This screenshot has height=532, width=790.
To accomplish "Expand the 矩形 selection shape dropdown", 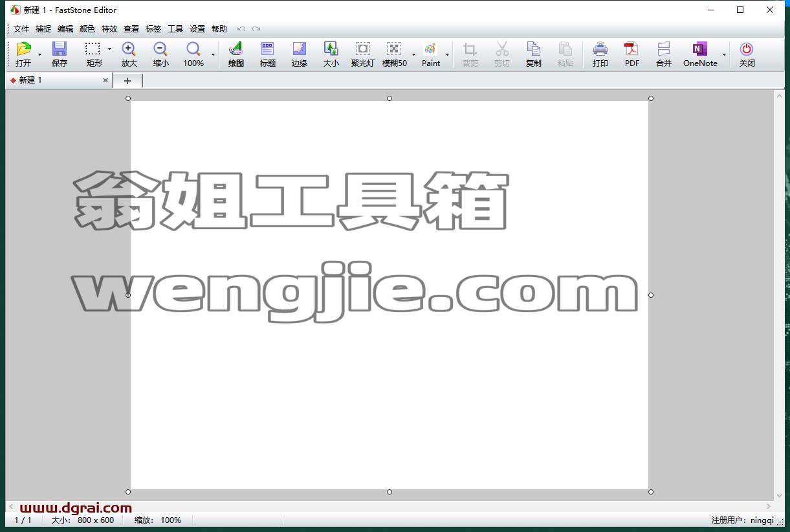I will pos(109,49).
